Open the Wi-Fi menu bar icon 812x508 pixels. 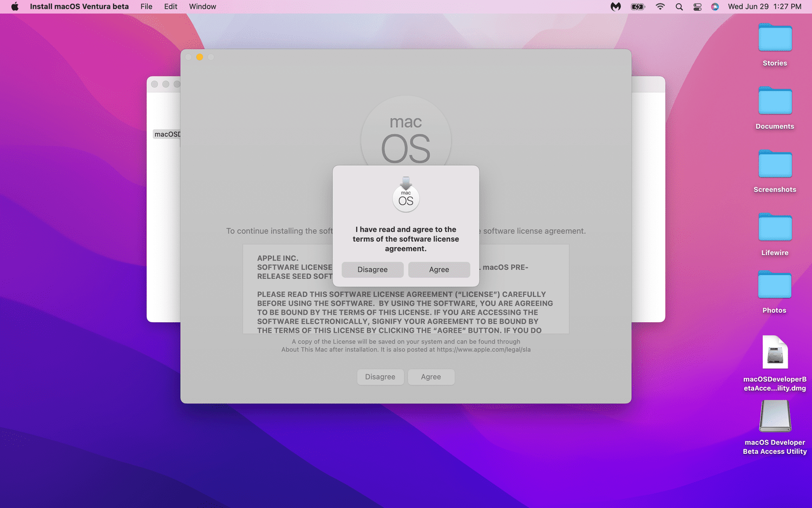(x=660, y=6)
